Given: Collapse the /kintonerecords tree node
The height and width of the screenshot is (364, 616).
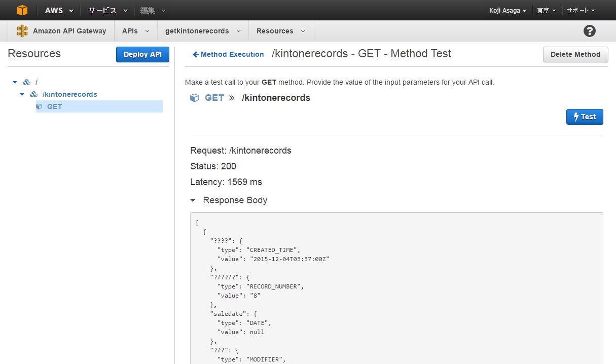Looking at the screenshot, I should [x=22, y=94].
